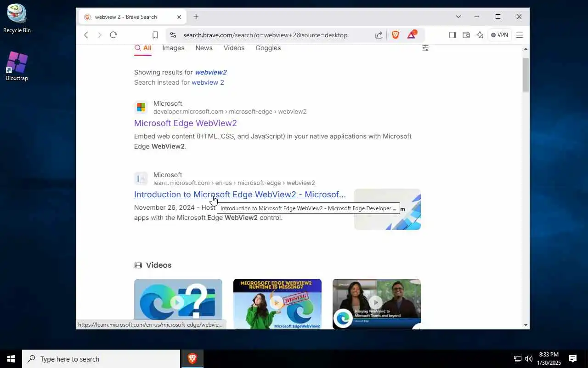Viewport: 588px width, 368px height.
Task: Open the Windows Start menu
Action: (x=11, y=359)
